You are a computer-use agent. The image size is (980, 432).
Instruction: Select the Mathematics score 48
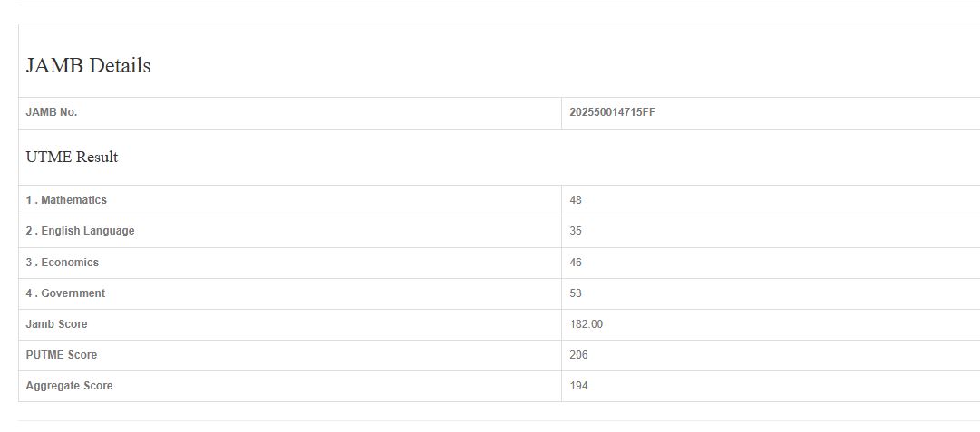coord(576,200)
